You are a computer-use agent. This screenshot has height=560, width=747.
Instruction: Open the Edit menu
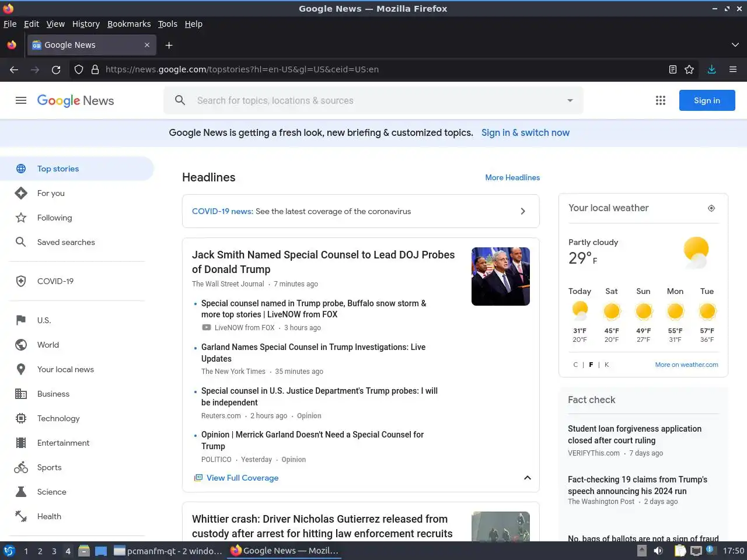[32, 24]
